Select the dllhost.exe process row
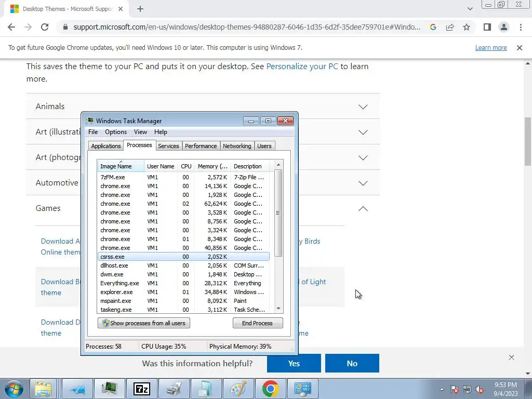The width and height of the screenshot is (532, 399). (183, 265)
